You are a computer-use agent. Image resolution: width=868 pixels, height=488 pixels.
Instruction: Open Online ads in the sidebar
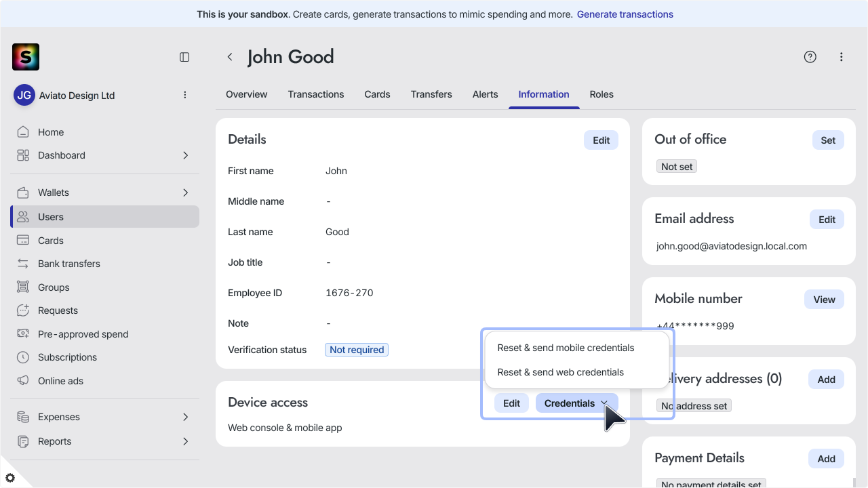[x=104, y=381]
